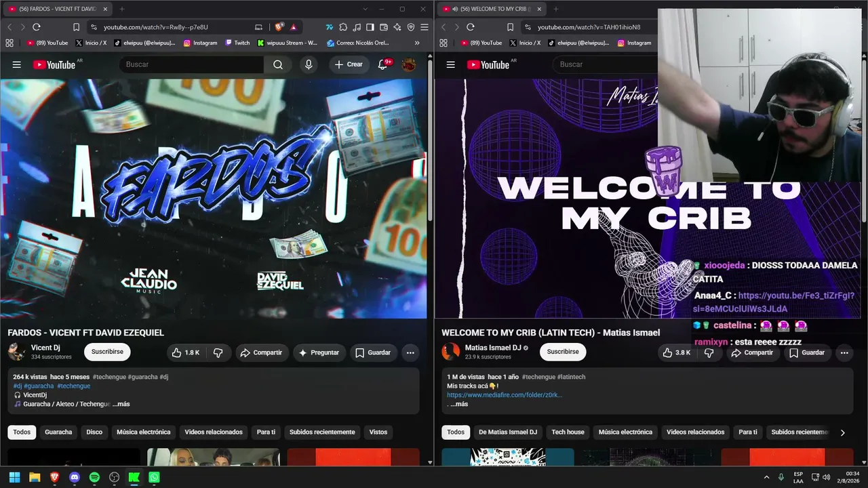Click Preguntar under the FARDOS video

tap(319, 352)
